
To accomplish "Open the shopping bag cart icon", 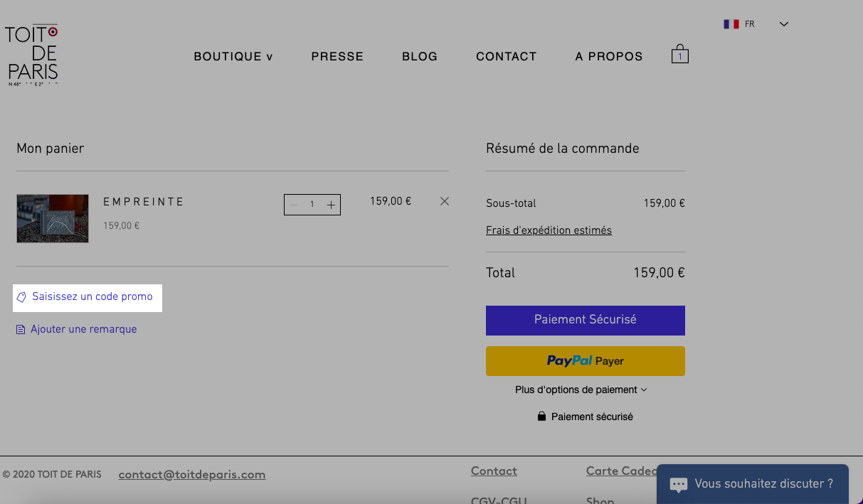I will (679, 54).
